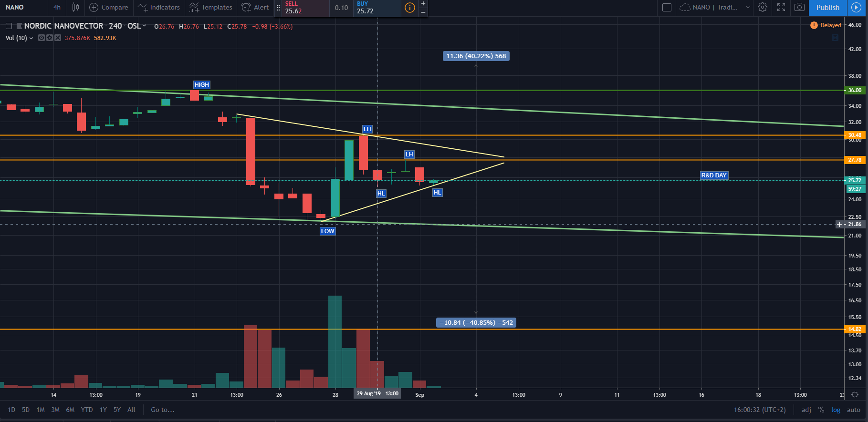Screen dimensions: 868x422
Task: Grab the trading panel drag handle
Action: (278, 8)
